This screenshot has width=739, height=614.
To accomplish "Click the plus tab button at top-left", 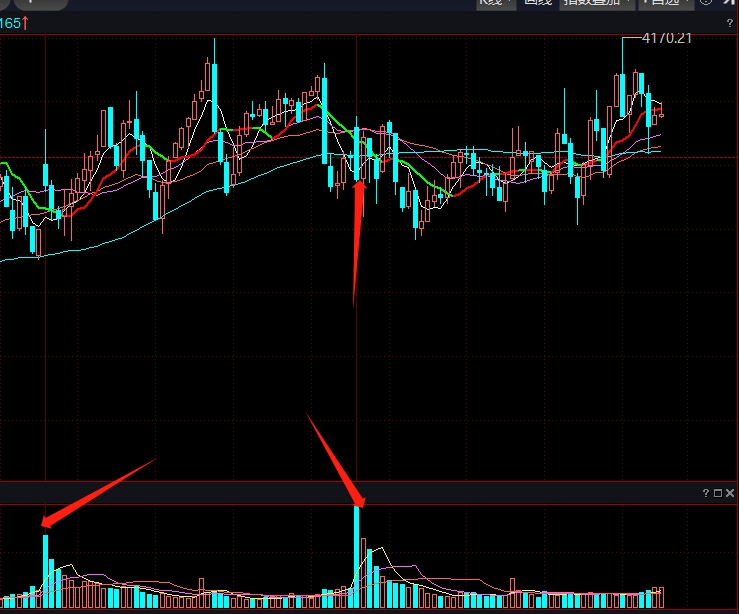I will tap(30, 3).
